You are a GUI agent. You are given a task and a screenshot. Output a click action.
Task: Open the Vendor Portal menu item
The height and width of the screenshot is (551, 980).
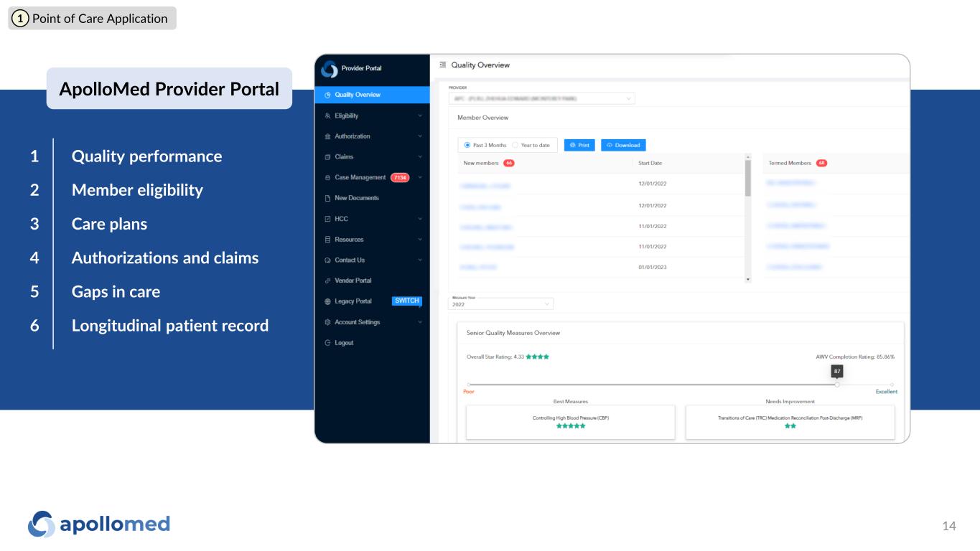[372, 281]
